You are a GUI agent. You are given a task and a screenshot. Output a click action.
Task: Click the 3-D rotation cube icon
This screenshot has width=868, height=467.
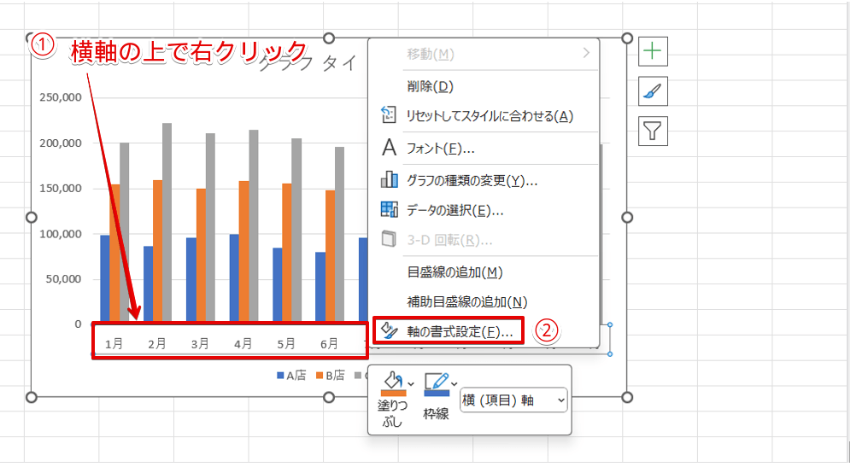click(x=390, y=239)
